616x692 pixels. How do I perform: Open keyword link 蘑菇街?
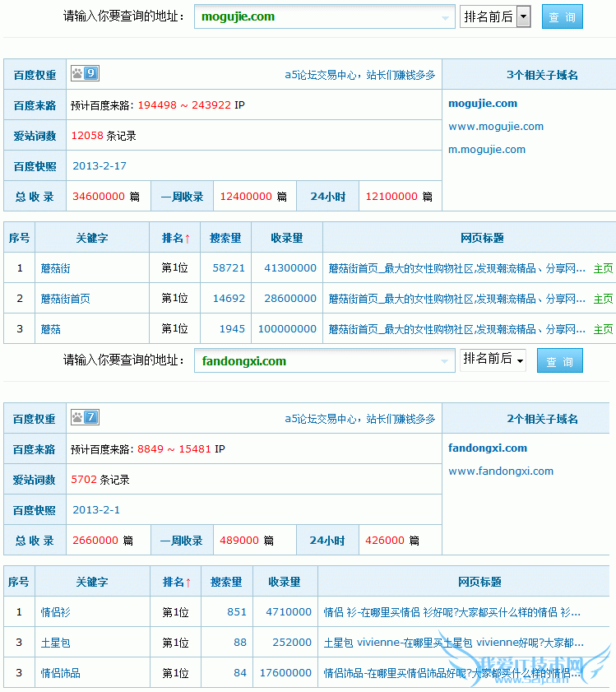coord(56,268)
